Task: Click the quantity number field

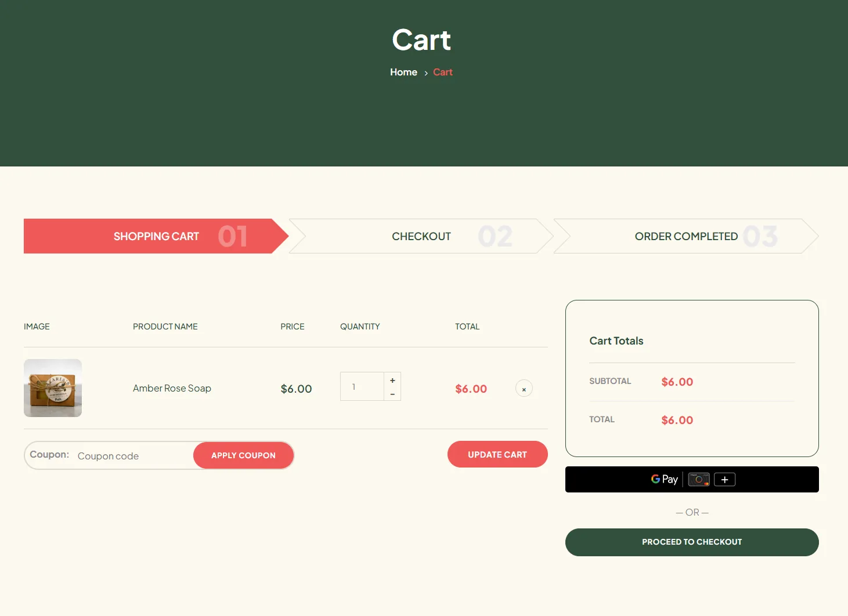Action: [362, 386]
